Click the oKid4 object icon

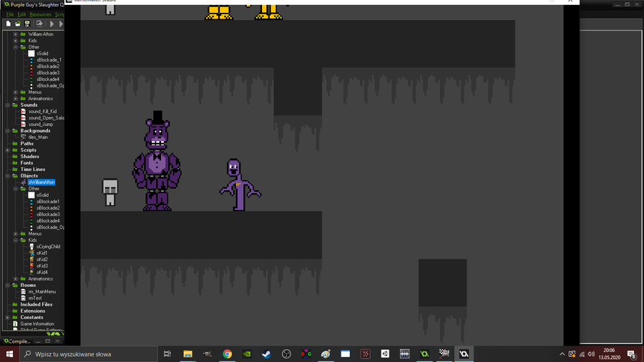(x=31, y=272)
